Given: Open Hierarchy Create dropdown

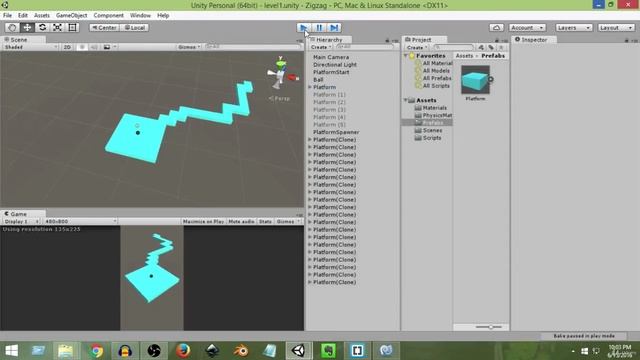Looking at the screenshot, I should pyautogui.click(x=321, y=47).
